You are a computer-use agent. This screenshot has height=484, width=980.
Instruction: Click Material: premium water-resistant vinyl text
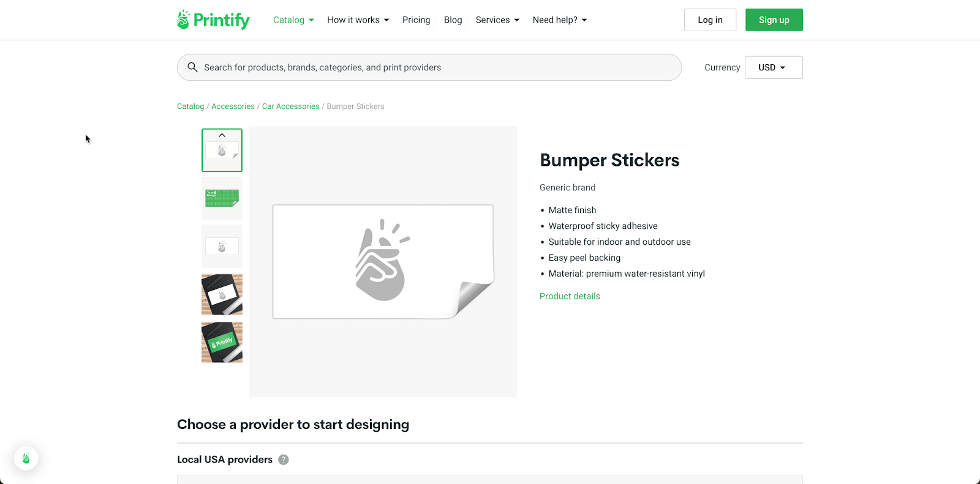tap(627, 274)
